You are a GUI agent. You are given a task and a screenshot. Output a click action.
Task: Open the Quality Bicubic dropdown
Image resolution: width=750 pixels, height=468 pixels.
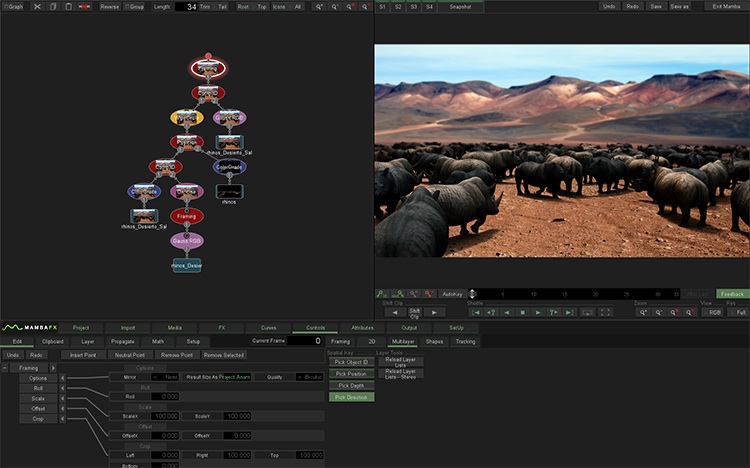click(x=309, y=377)
